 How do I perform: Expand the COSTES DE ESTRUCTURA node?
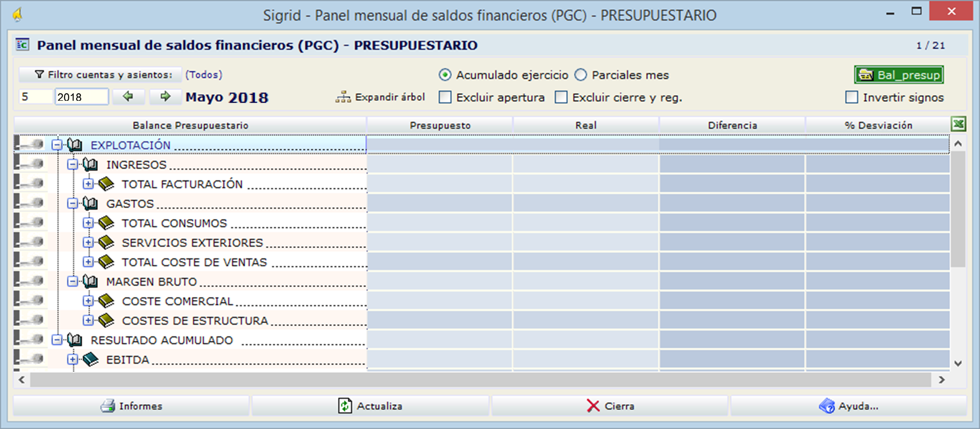(88, 320)
